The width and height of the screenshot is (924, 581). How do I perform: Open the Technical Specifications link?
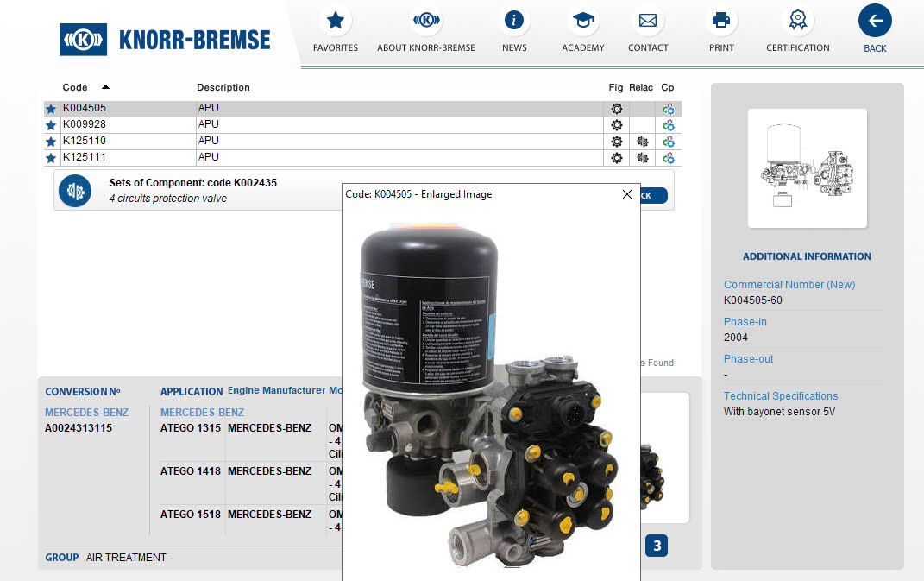pyautogui.click(x=780, y=395)
